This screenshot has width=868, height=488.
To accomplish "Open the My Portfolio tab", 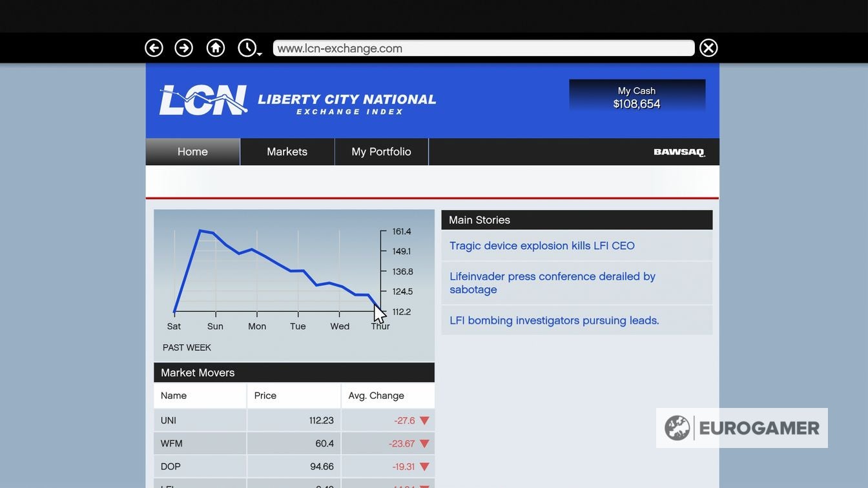I will point(381,152).
